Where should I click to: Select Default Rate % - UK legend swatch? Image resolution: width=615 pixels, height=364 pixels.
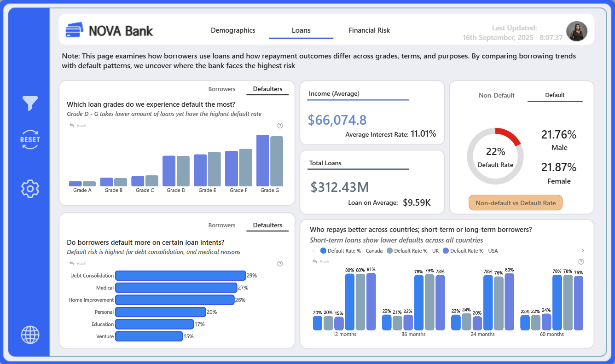(389, 251)
